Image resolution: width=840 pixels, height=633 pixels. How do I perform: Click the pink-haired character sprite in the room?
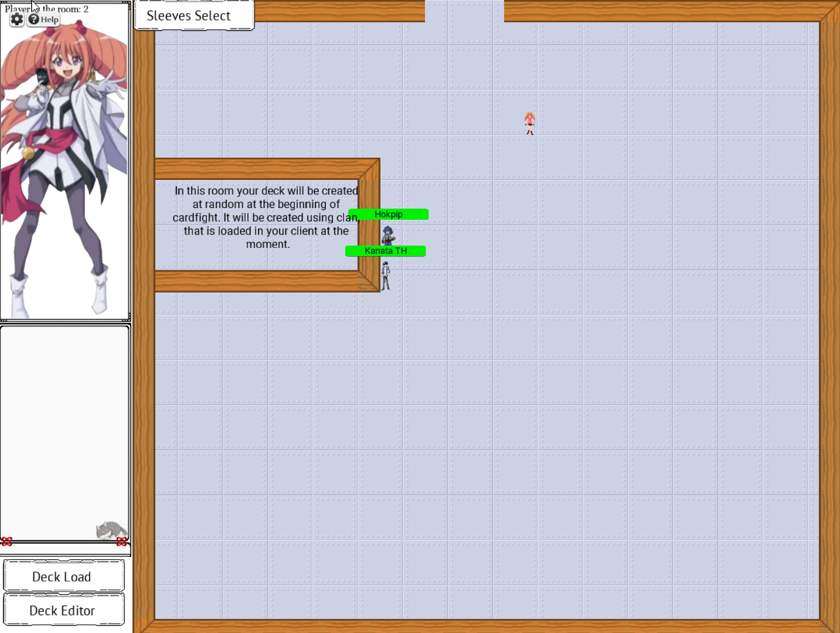pyautogui.click(x=530, y=123)
